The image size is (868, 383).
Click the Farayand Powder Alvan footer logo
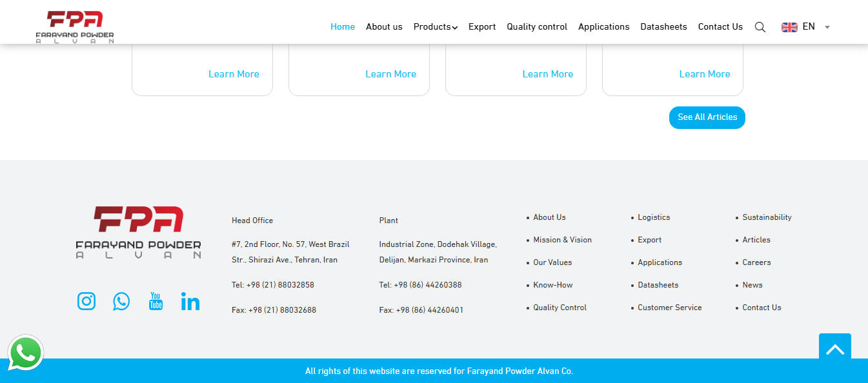pyautogui.click(x=139, y=232)
